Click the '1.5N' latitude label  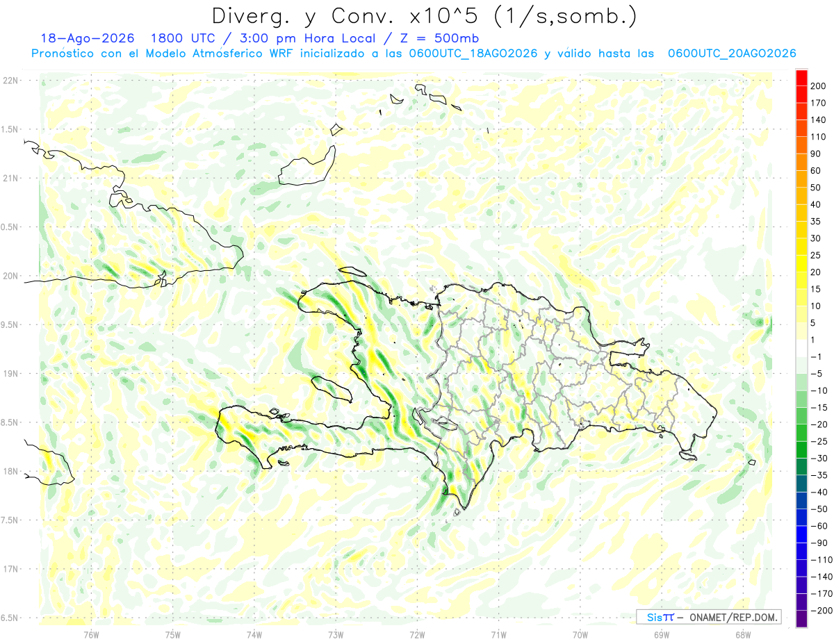[10, 129]
